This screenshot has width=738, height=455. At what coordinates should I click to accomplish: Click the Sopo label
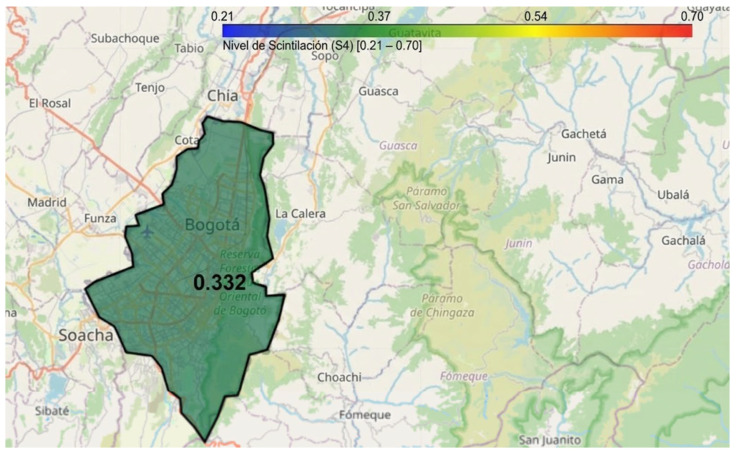[325, 56]
